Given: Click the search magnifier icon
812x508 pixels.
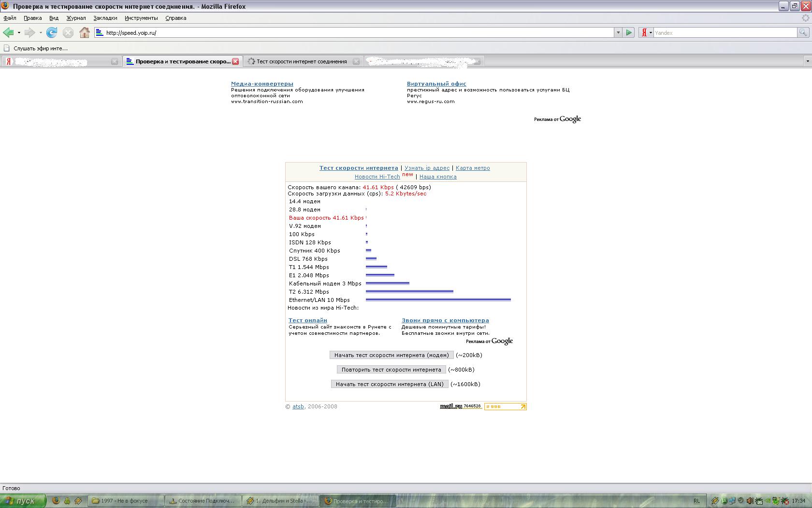Looking at the screenshot, I should 803,33.
